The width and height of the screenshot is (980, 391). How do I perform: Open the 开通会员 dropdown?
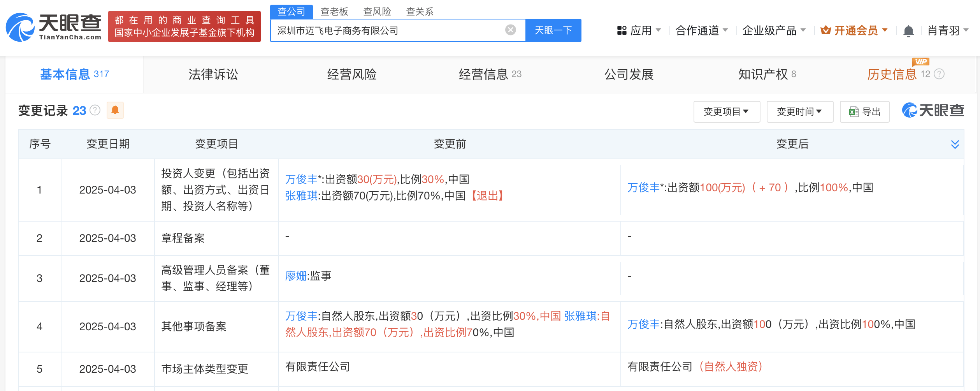(x=854, y=30)
